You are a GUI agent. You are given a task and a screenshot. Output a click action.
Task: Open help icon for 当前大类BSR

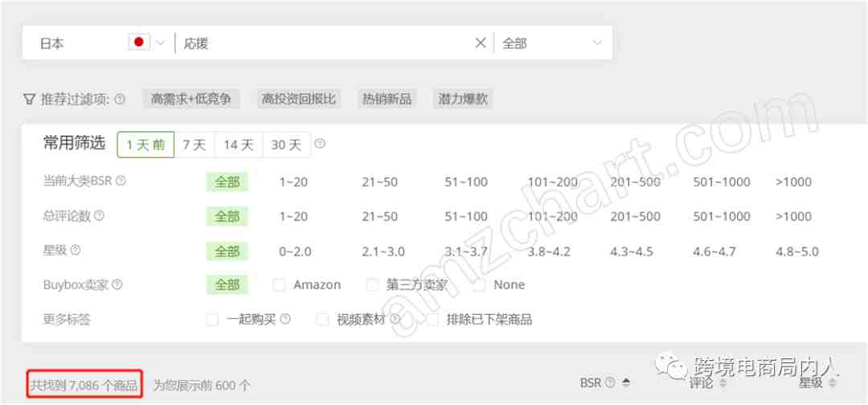121,181
